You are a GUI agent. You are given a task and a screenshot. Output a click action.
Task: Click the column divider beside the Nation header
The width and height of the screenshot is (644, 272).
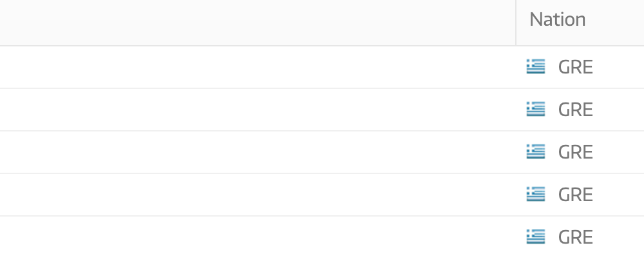click(x=516, y=23)
